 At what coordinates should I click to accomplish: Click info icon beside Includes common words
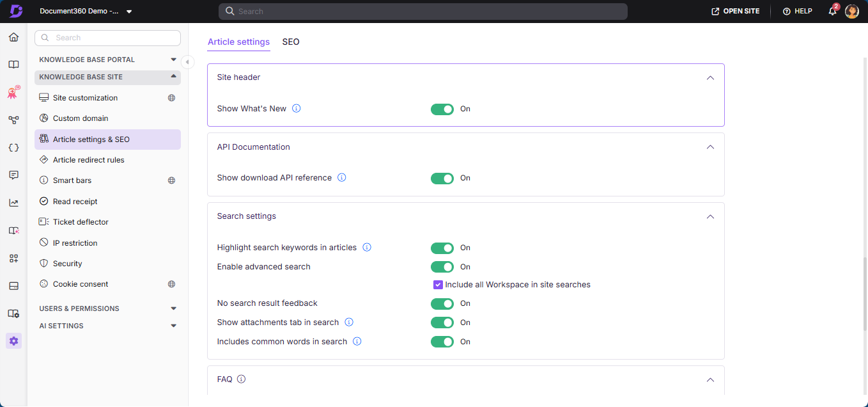point(357,342)
